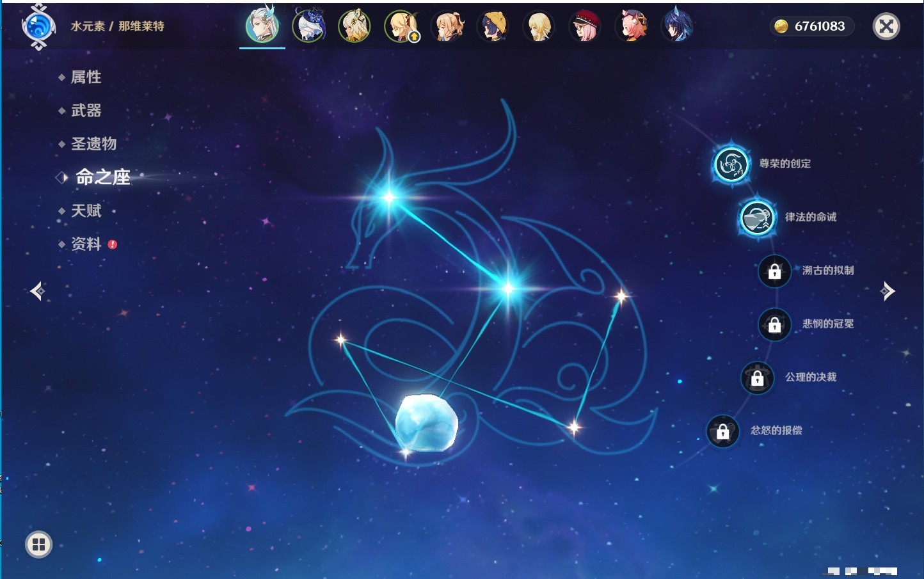Image resolution: width=924 pixels, height=579 pixels.
Task: Click the 悲悯的冠冕 label text
Action: [828, 324]
